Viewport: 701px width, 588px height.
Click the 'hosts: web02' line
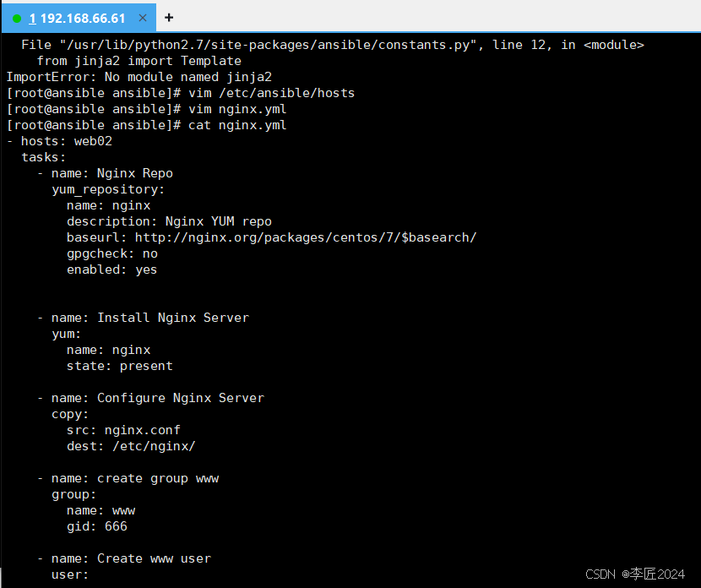tap(59, 141)
